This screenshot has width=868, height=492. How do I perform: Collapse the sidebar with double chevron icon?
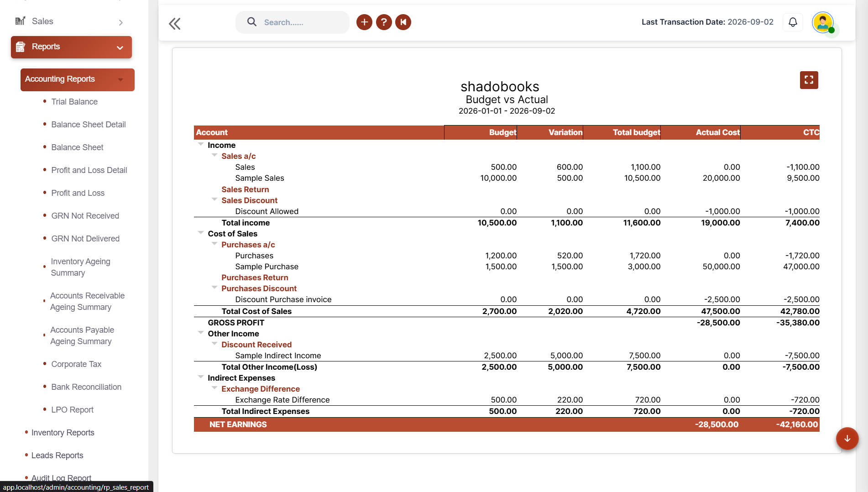click(175, 24)
